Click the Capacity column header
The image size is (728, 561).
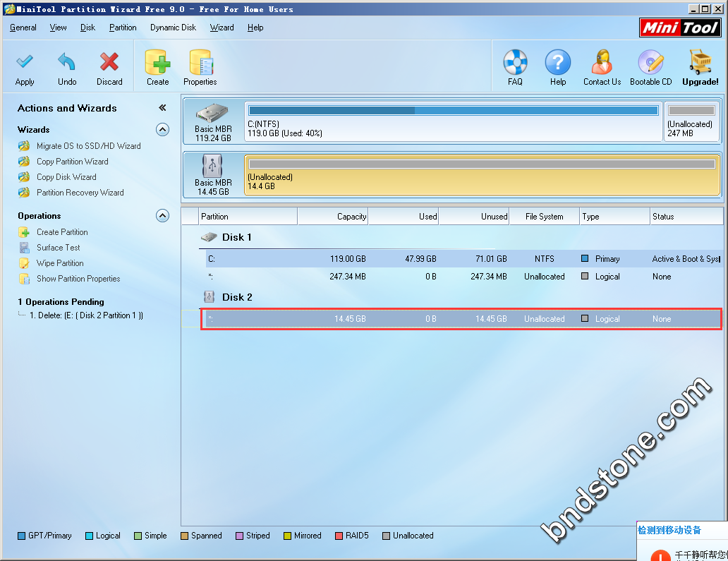(333, 217)
